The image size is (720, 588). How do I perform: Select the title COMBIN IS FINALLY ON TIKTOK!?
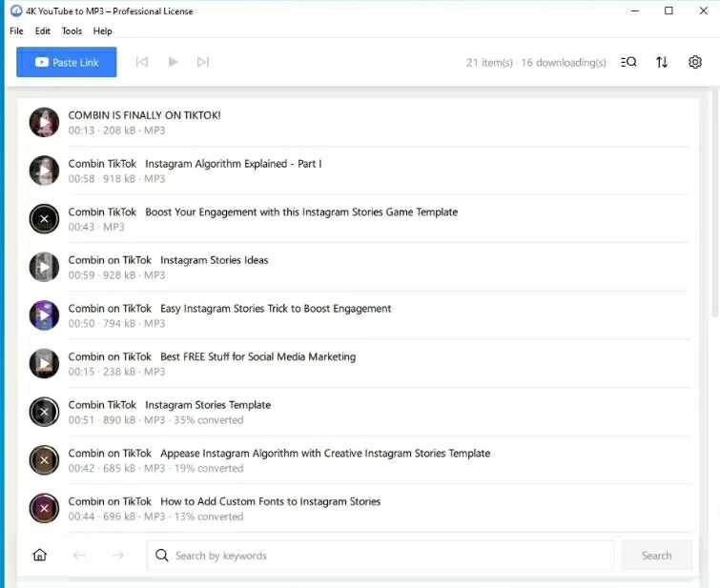point(145,115)
